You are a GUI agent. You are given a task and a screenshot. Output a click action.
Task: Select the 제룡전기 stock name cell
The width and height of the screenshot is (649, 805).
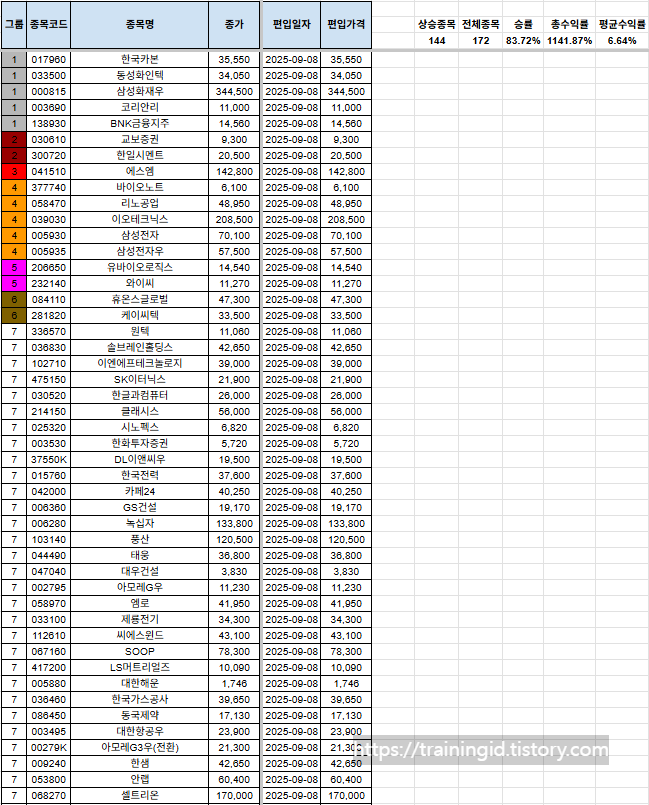click(140, 620)
